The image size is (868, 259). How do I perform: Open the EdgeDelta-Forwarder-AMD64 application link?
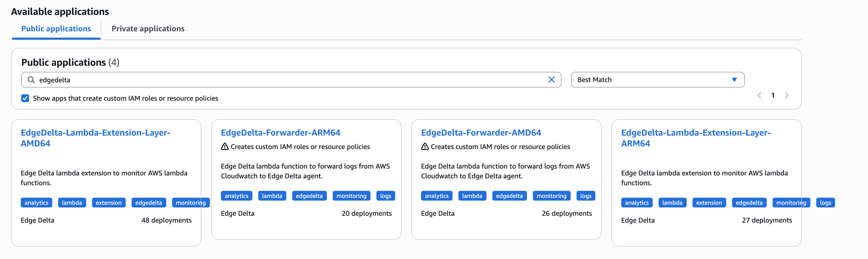(481, 132)
